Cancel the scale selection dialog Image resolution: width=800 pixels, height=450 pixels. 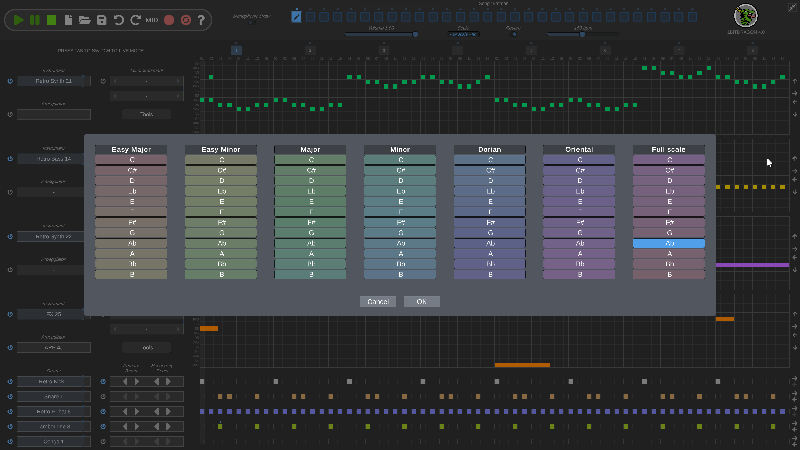click(378, 301)
